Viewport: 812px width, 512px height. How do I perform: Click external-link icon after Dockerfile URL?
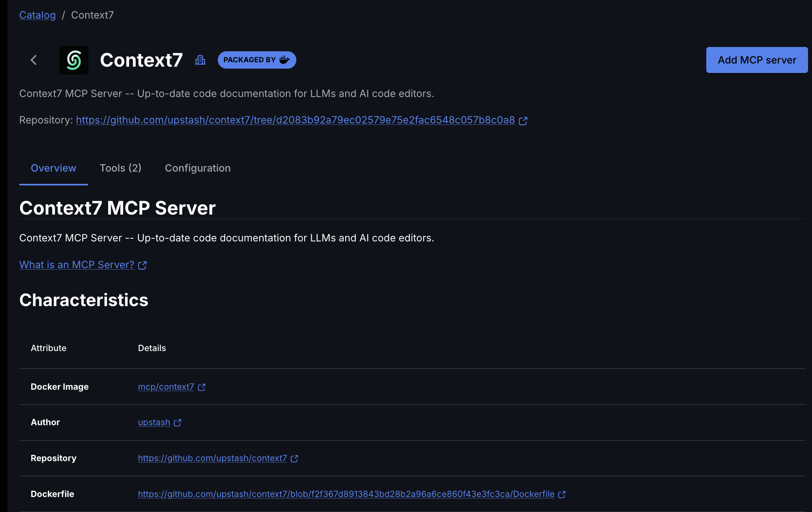(x=562, y=495)
